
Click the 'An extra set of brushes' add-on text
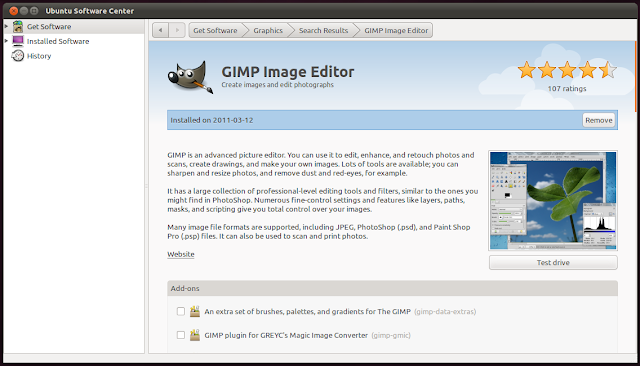coord(307,311)
